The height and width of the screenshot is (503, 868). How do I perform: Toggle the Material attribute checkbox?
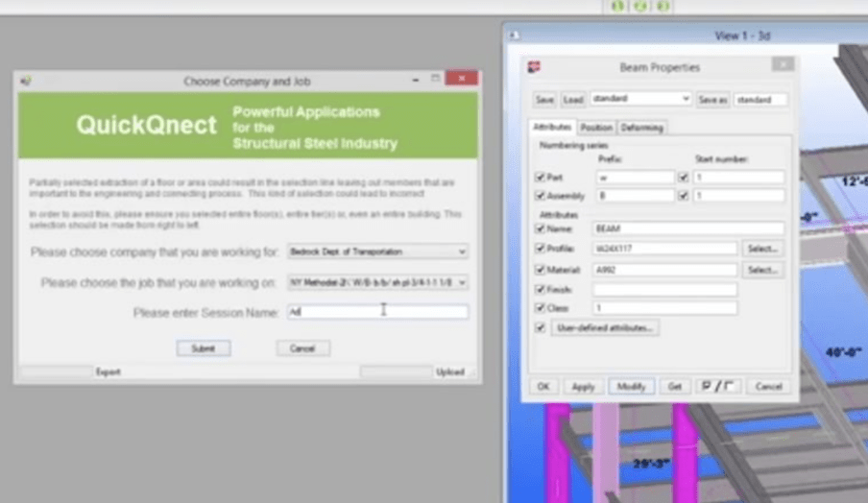pyautogui.click(x=540, y=270)
